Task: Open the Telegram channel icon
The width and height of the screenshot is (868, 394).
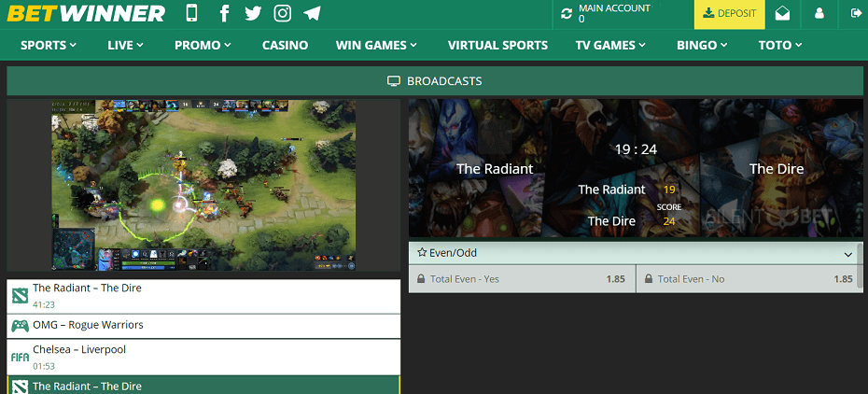Action: 313,13
